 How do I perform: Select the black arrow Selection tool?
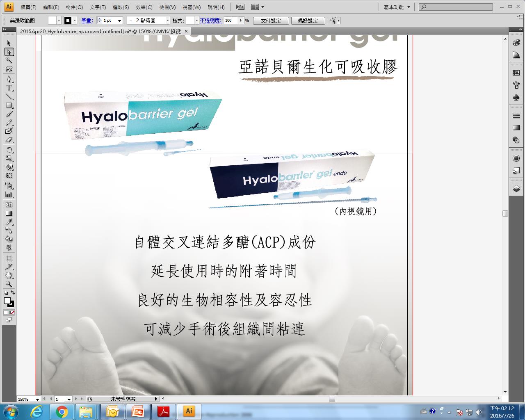click(9, 43)
